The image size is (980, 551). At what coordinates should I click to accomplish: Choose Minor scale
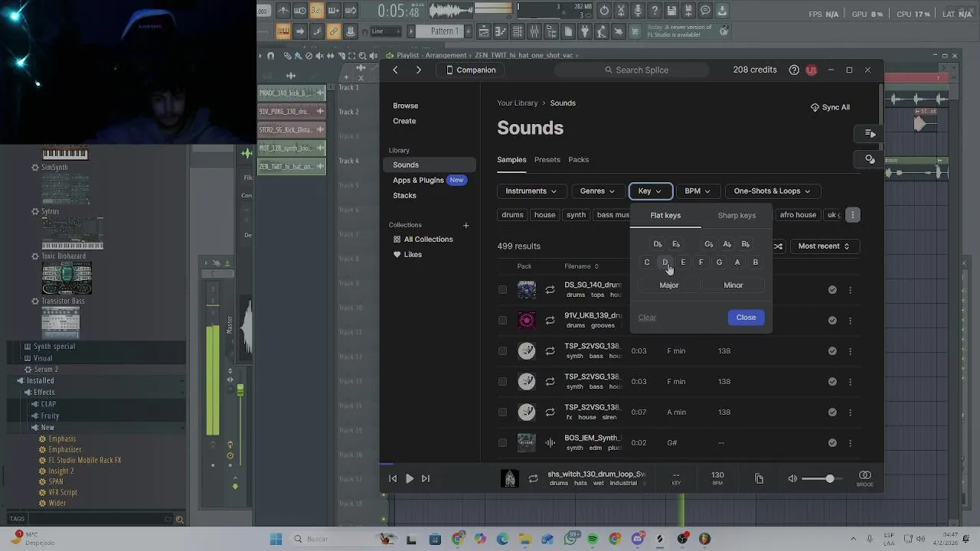pyautogui.click(x=733, y=285)
